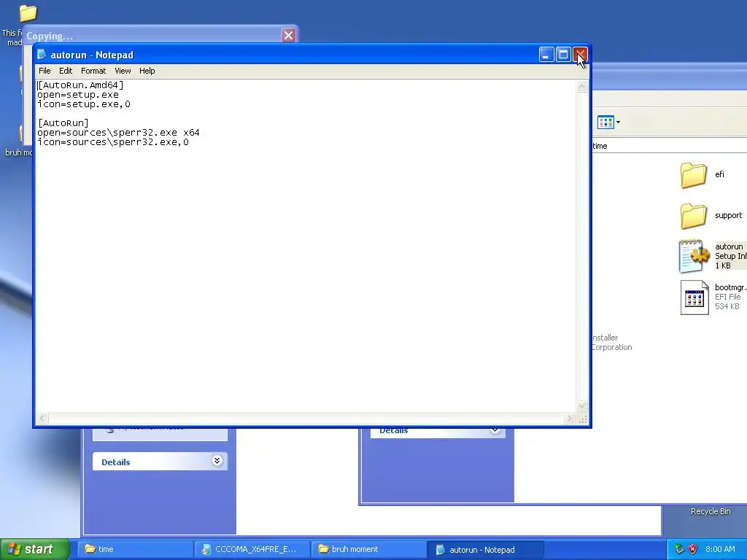Switch to the time folder taskbar button
Screen dimensions: 747x560
pos(135,549)
